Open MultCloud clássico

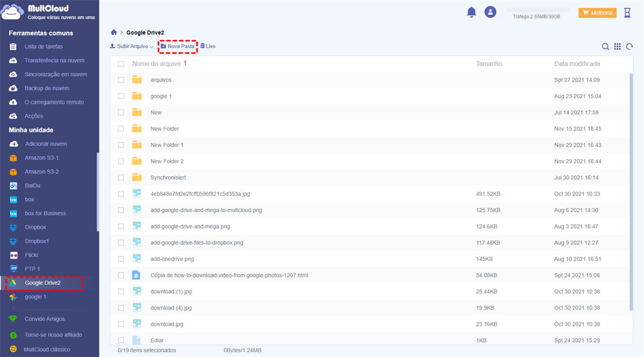(x=47, y=349)
